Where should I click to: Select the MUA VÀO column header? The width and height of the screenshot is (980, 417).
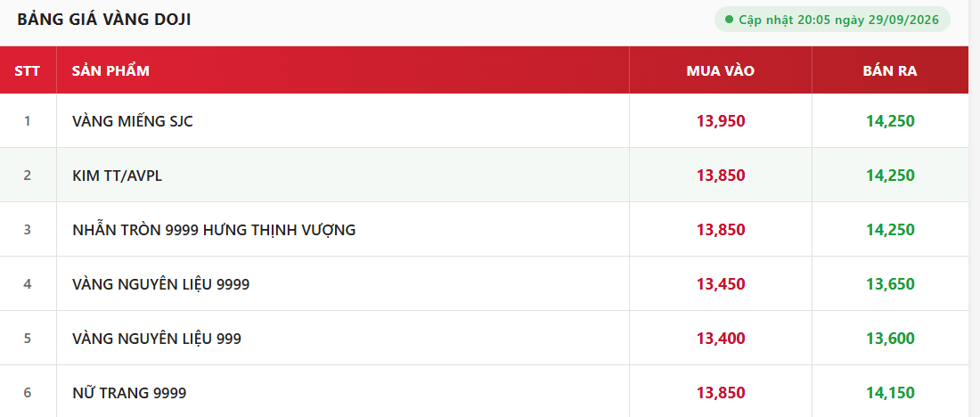point(721,70)
